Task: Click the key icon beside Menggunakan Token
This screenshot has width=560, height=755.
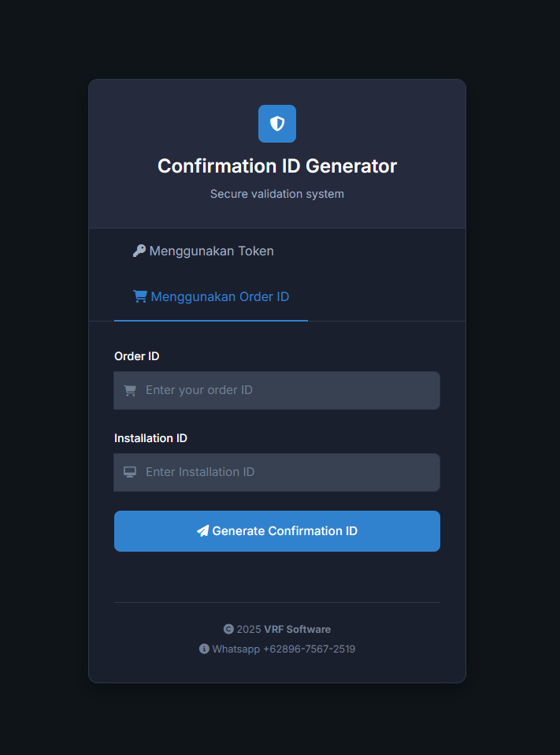Action: 139,251
